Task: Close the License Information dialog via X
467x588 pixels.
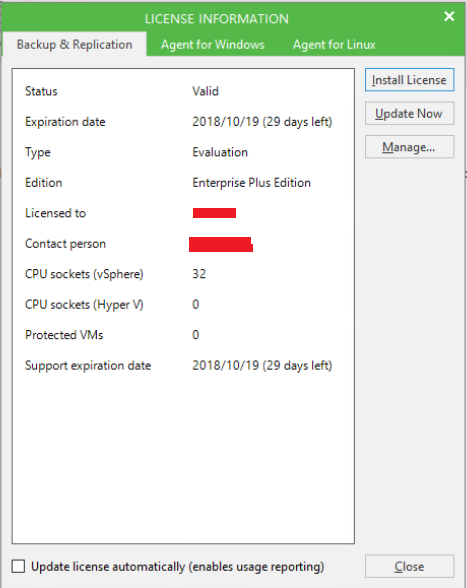Action: click(449, 16)
